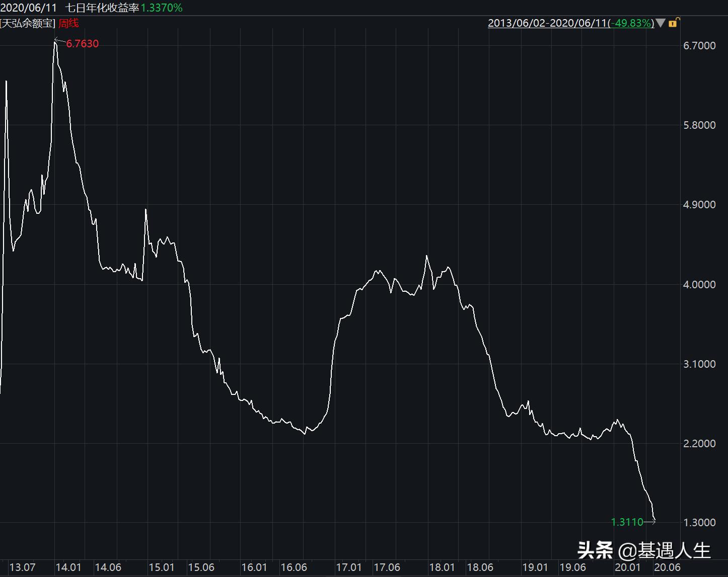
Task: Click the orange lock icon near date range
Action: coord(673,23)
